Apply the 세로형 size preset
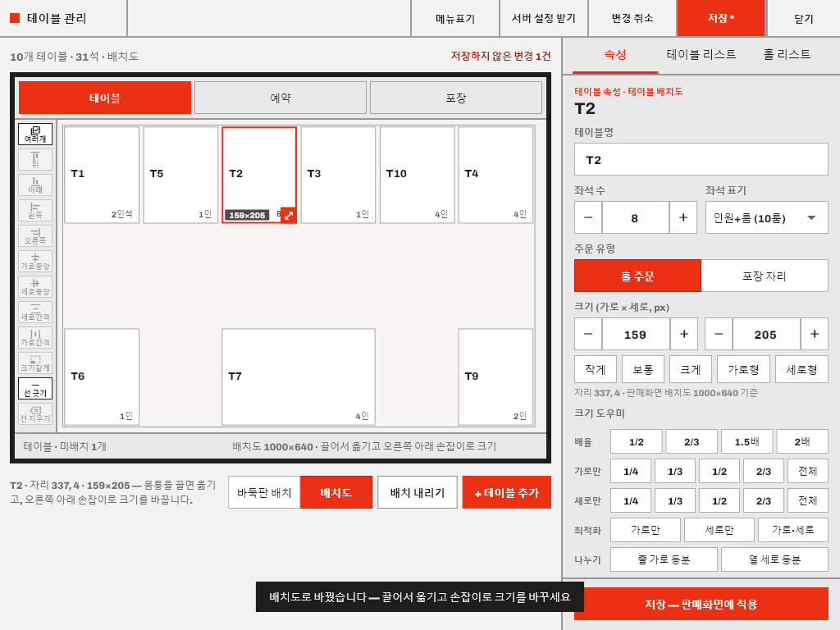 [801, 369]
